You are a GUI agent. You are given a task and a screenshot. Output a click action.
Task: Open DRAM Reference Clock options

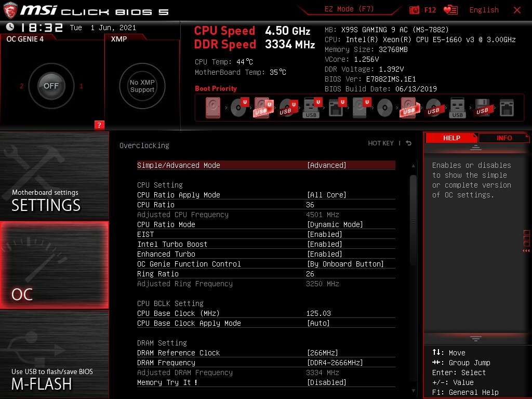pyautogui.click(x=266, y=353)
